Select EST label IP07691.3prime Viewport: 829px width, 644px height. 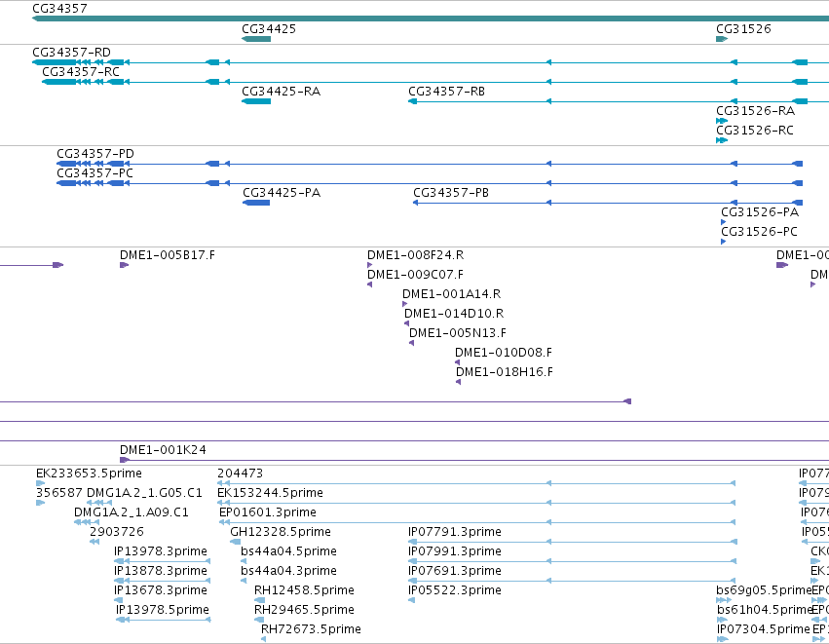[455, 572]
